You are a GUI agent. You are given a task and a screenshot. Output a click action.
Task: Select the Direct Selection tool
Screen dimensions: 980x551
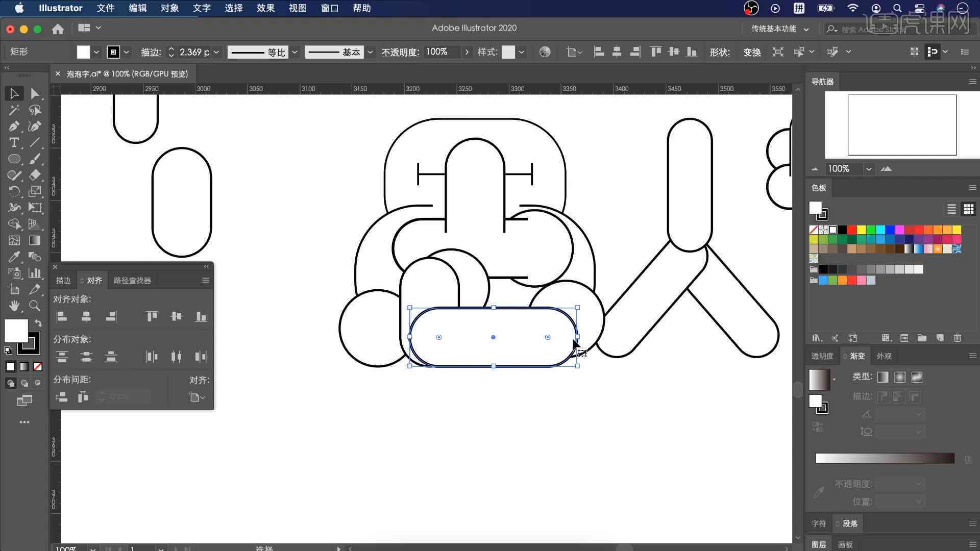click(35, 93)
